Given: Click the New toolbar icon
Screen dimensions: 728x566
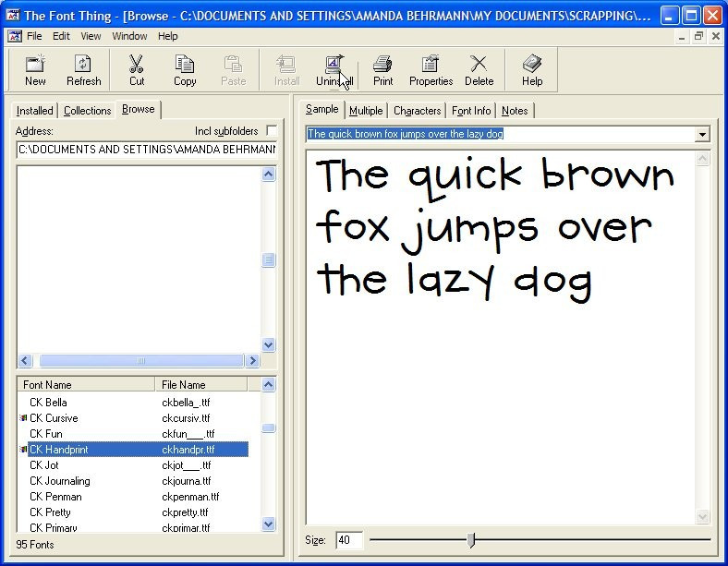Looking at the screenshot, I should point(35,70).
